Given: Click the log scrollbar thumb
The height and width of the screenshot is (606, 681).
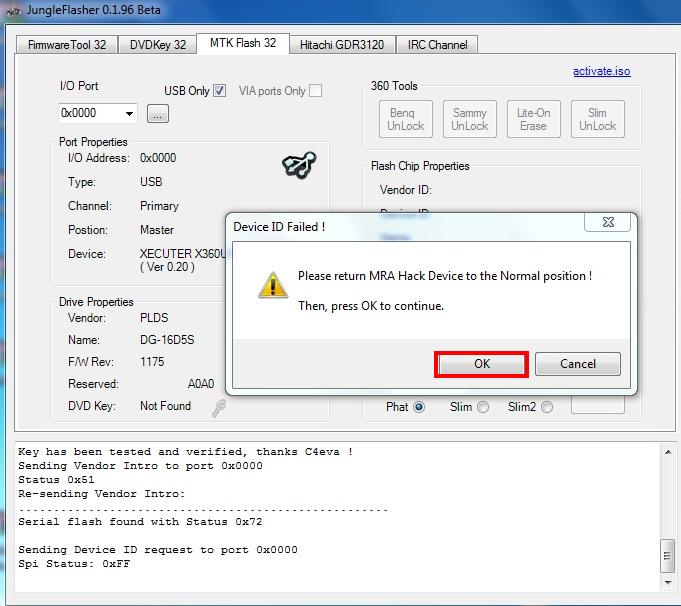Looking at the screenshot, I should click(x=668, y=556).
